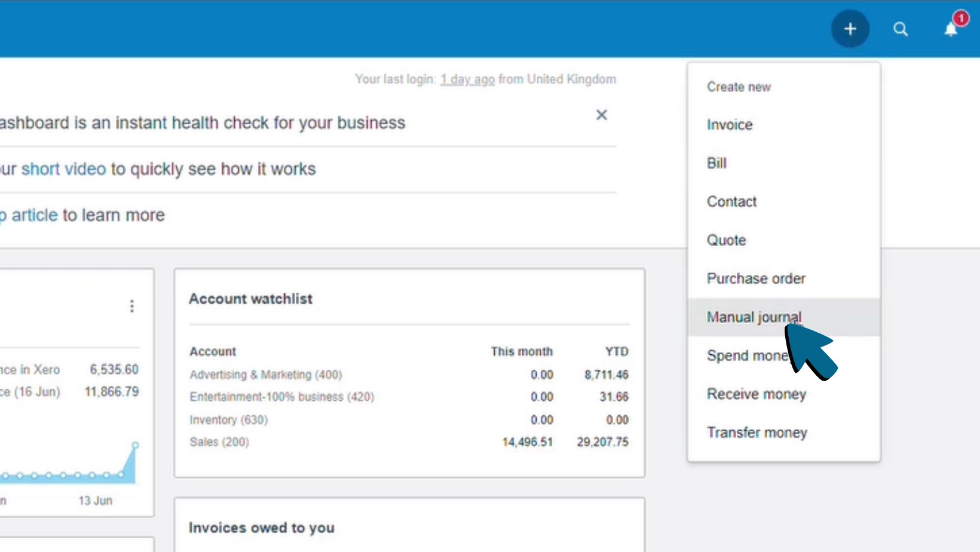
Task: Open the Sales (200) watchlist account
Action: 219,442
